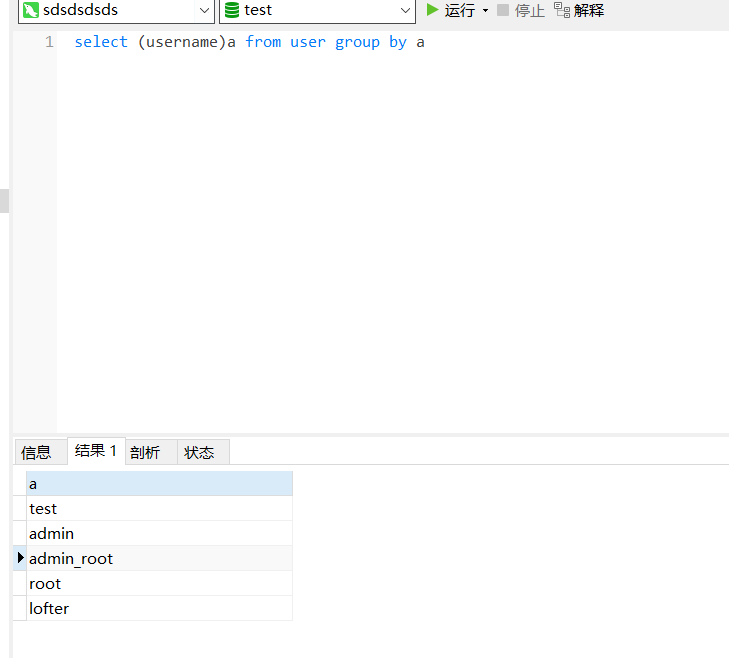The image size is (729, 658).
Task: Click the 'user' table name in query
Action: pos(308,42)
